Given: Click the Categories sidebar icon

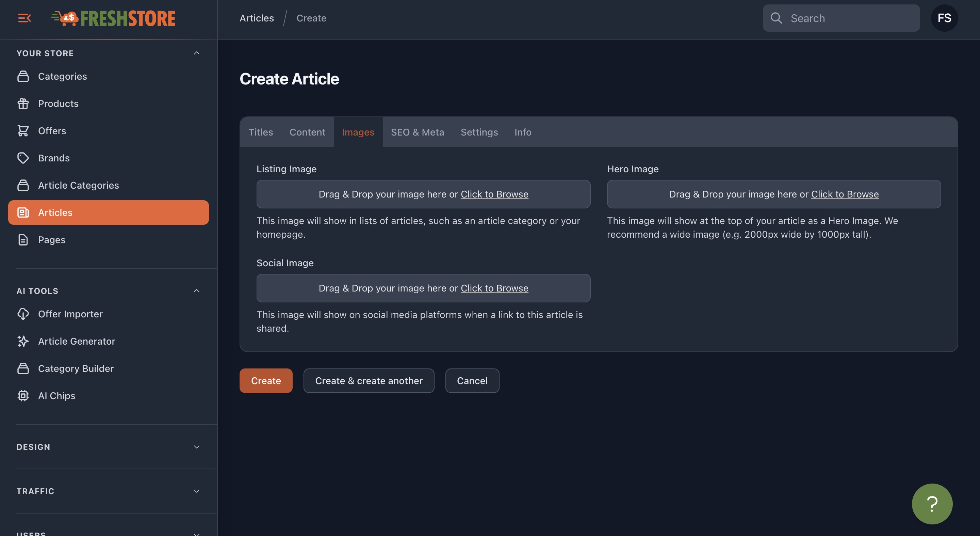Looking at the screenshot, I should 23,76.
